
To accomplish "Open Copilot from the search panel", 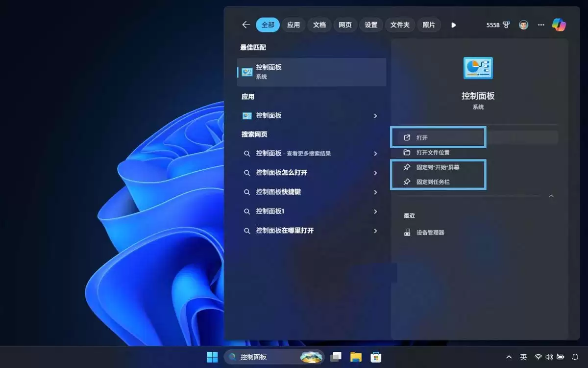I will pos(558,25).
